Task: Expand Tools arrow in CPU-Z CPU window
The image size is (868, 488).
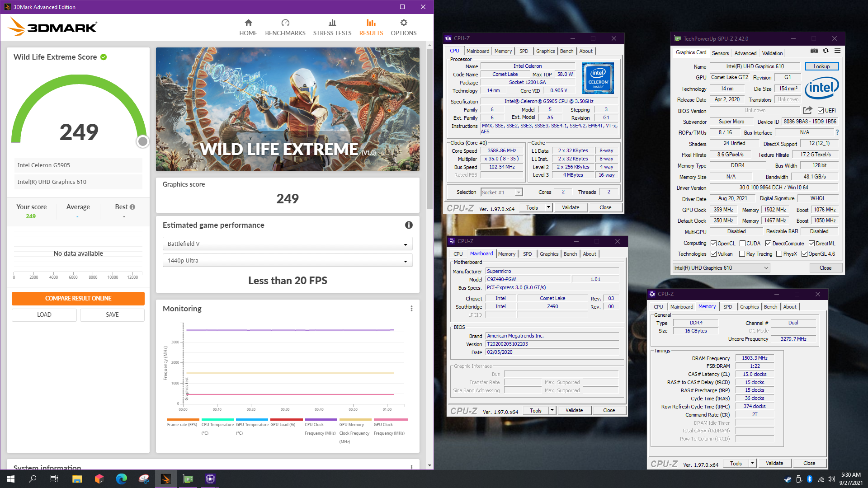Action: pyautogui.click(x=548, y=207)
